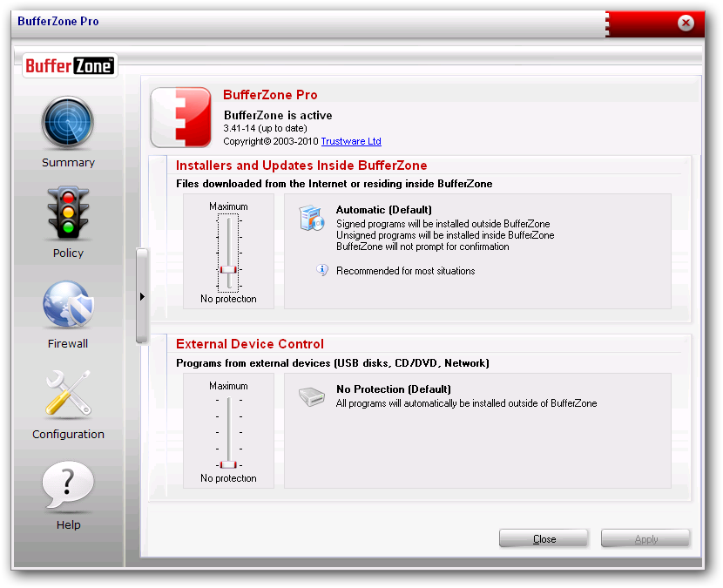Click 'Maximum' label above Installers slider
Screen dimensions: 723x588
(x=228, y=206)
